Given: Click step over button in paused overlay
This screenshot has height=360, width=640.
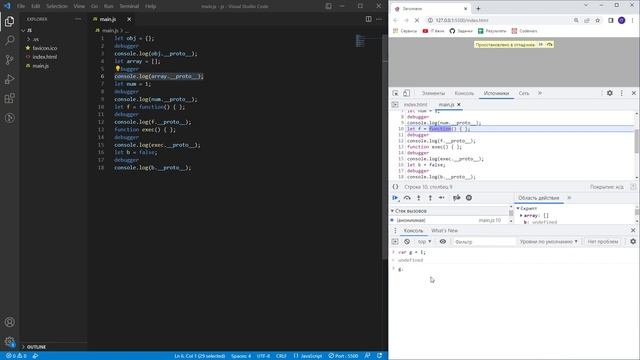Looking at the screenshot, I should pyautogui.click(x=549, y=44).
